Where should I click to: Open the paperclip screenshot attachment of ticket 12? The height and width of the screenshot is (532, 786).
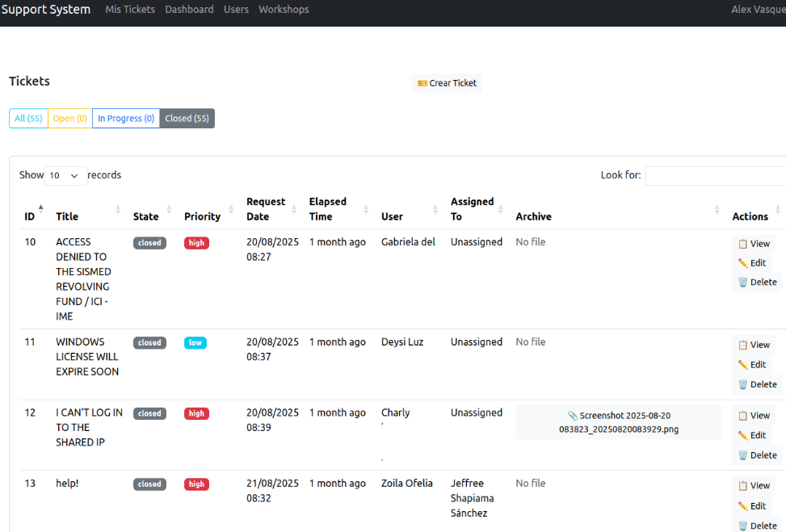(572, 416)
